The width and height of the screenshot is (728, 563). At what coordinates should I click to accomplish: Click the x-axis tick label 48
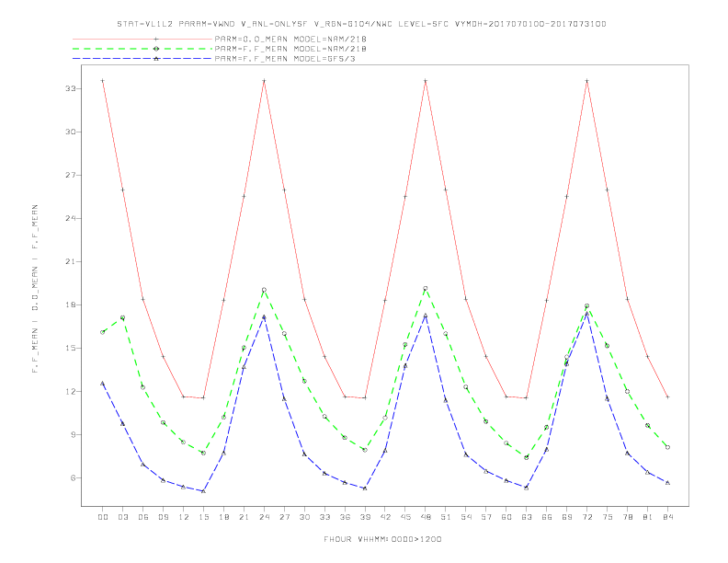(x=426, y=517)
